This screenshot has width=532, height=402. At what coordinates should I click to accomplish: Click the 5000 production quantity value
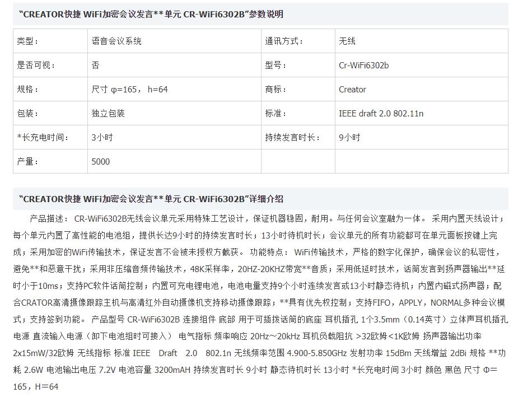tap(101, 162)
